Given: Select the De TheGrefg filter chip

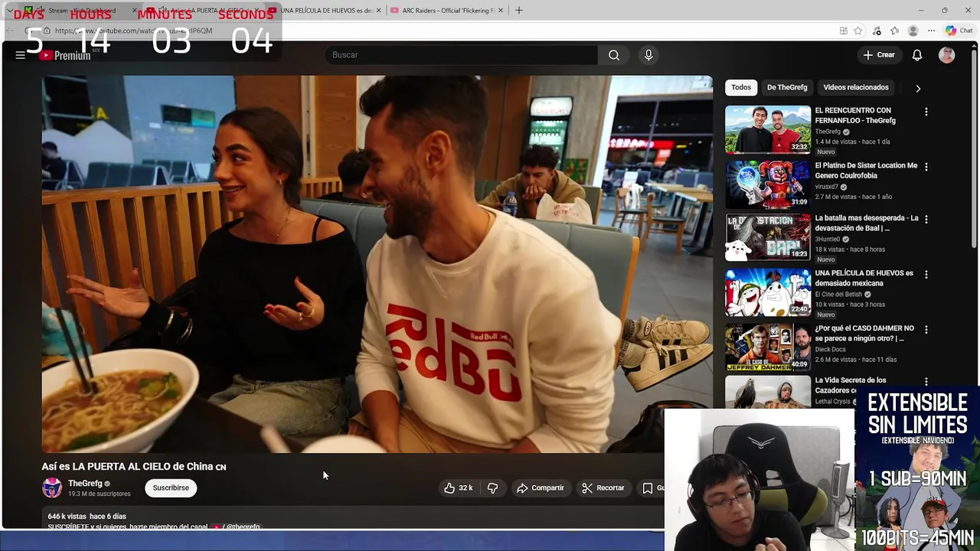Looking at the screenshot, I should 787,87.
